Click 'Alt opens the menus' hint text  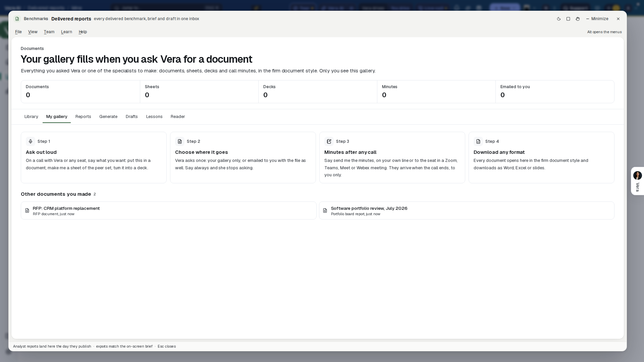(x=604, y=32)
